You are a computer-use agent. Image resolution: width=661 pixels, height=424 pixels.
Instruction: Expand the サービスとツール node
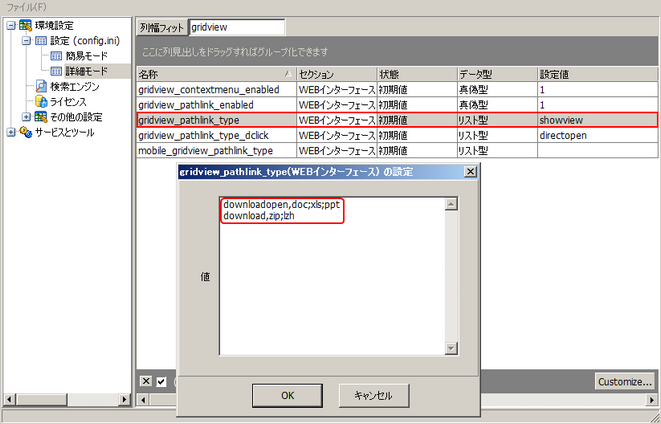(10, 131)
